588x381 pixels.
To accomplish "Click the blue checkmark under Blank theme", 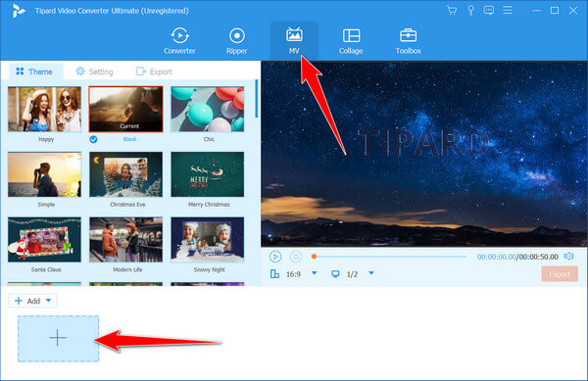I will [x=93, y=139].
